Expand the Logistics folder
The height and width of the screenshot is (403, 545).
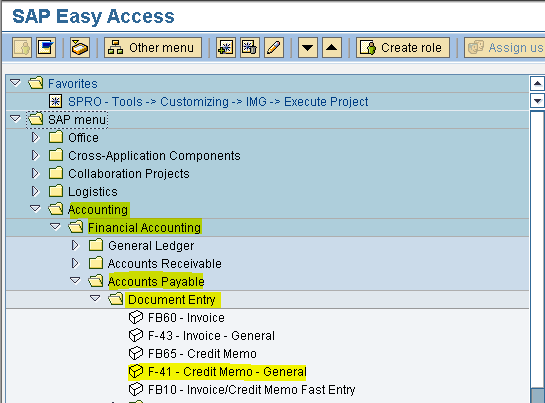(x=35, y=191)
